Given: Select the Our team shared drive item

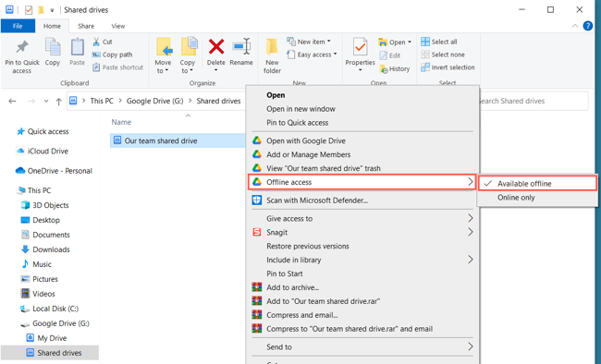Looking at the screenshot, I should [x=178, y=140].
